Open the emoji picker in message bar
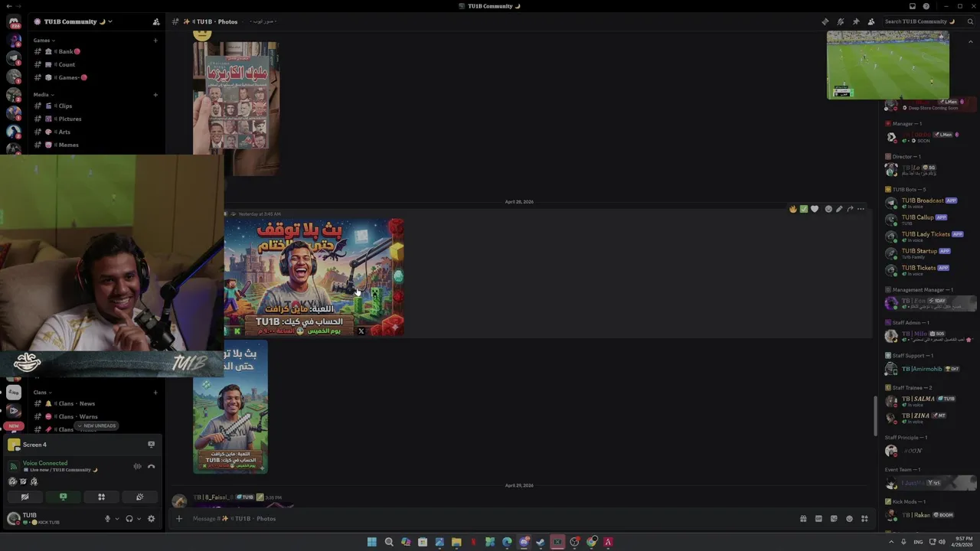 (849, 519)
